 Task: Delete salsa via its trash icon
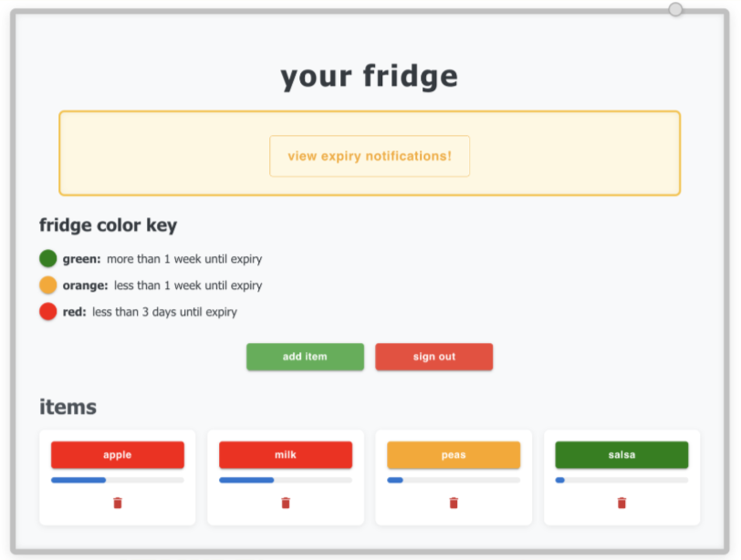621,503
